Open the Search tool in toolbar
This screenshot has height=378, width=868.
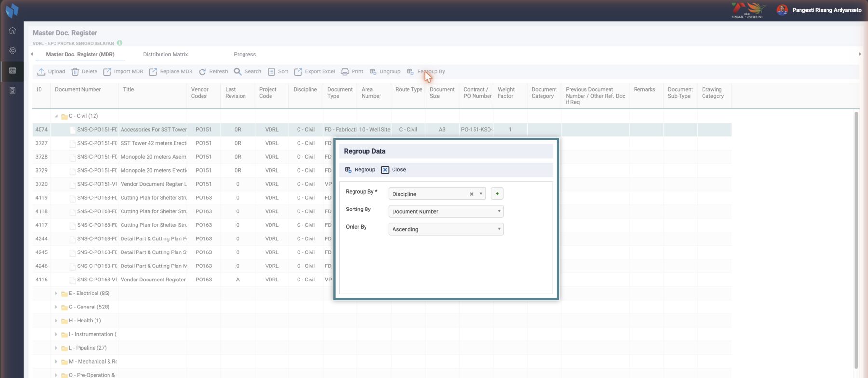(x=247, y=71)
